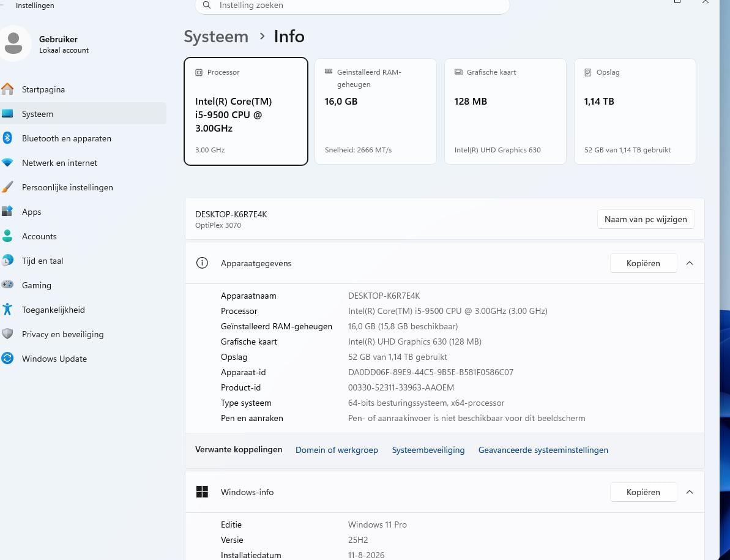Click the OptiPlex 3070 model text

pyautogui.click(x=218, y=225)
